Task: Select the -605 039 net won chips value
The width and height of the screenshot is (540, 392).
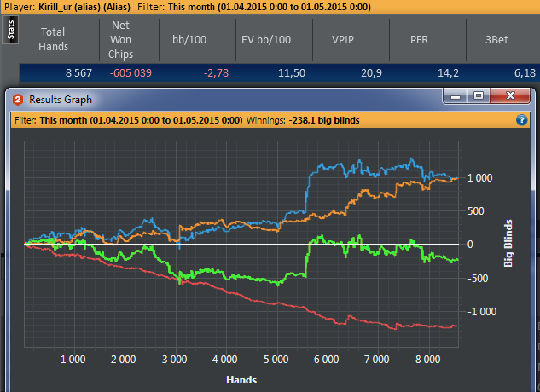Action: tap(131, 73)
